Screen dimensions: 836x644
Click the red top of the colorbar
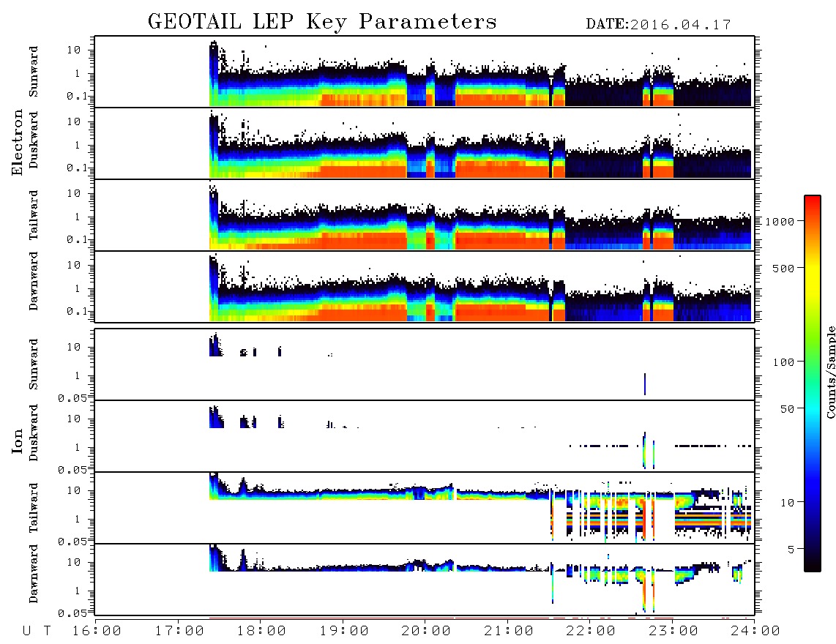(x=813, y=201)
